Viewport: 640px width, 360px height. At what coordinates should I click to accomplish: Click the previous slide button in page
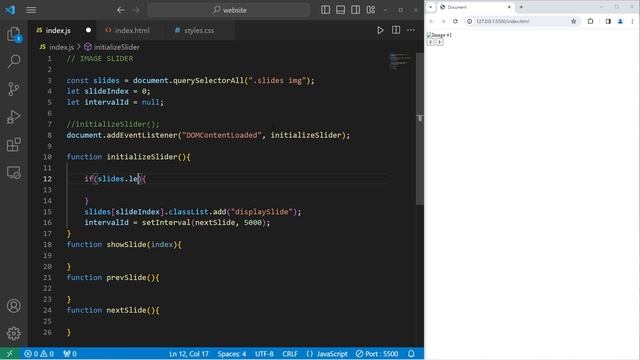(x=430, y=42)
